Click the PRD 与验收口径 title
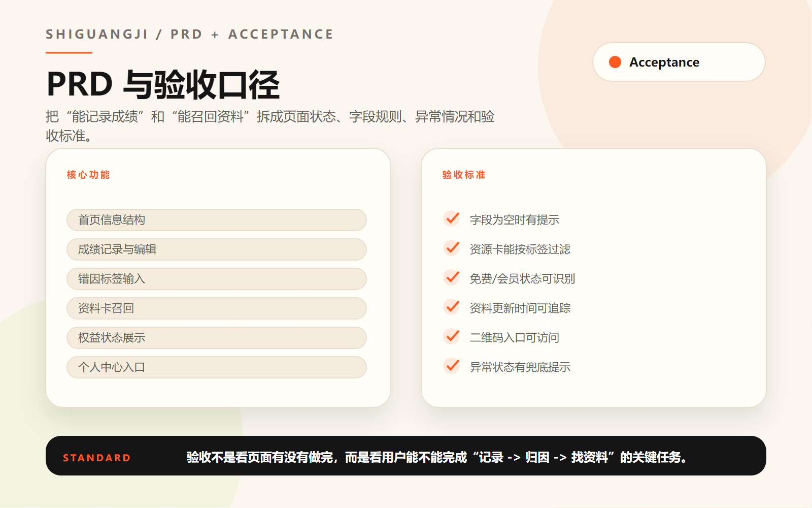The height and width of the screenshot is (508, 812). click(x=163, y=84)
